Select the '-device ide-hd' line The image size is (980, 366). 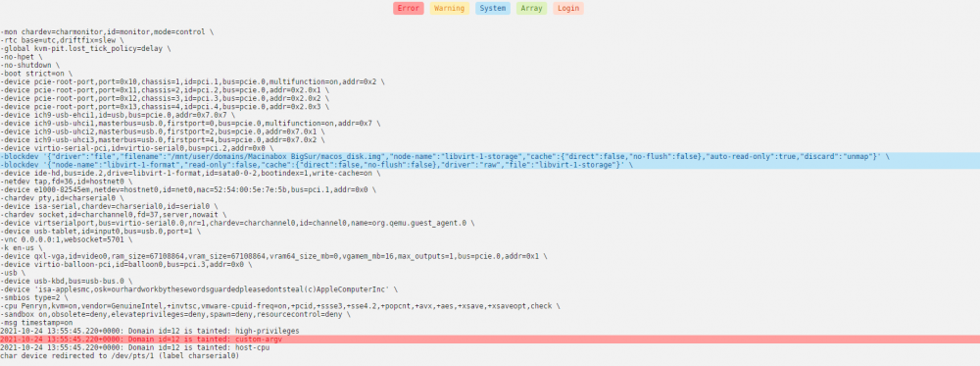(189, 173)
